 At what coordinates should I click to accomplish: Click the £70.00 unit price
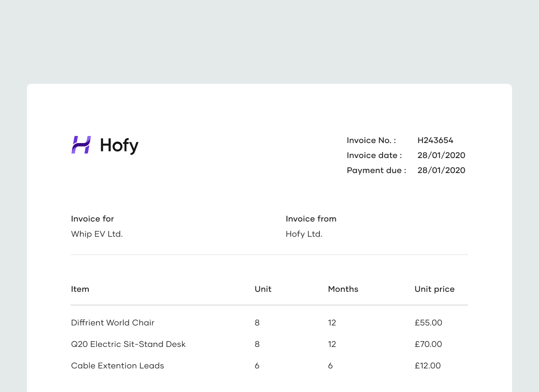(x=428, y=344)
